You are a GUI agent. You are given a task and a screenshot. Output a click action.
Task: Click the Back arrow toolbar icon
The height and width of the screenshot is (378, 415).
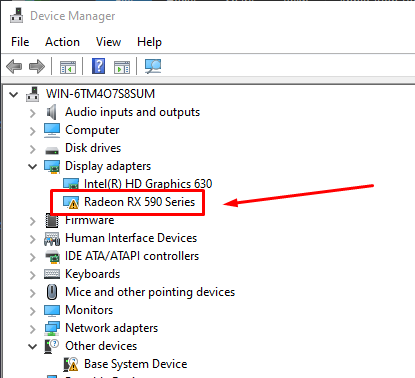(14, 66)
